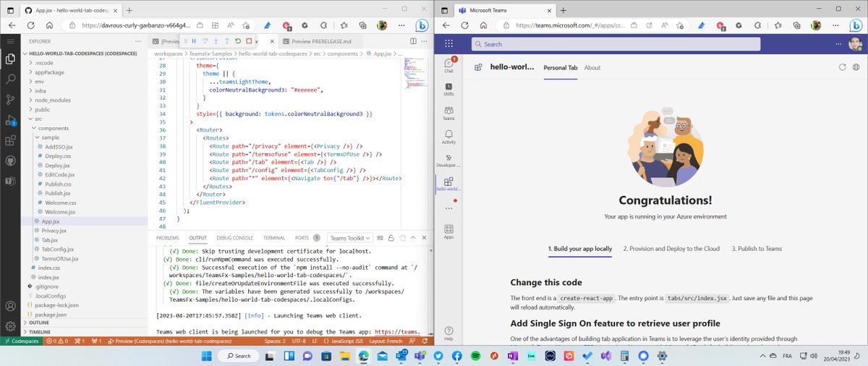
Task: Open the Search view in VS Code activity bar
Action: (11, 80)
